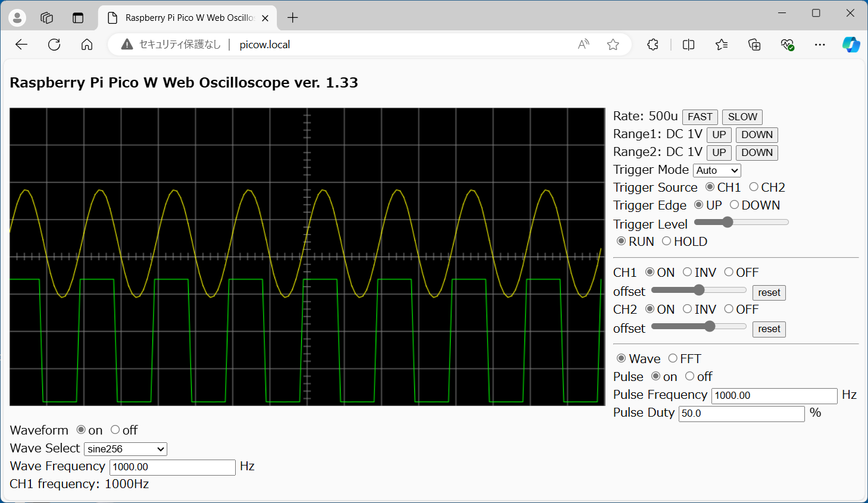Adjust the CH2 offset slider
The image size is (868, 503).
699,326
